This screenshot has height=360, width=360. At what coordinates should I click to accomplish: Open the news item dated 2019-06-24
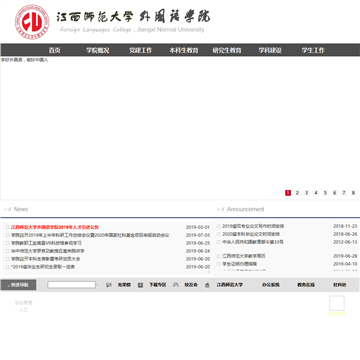[48, 251]
